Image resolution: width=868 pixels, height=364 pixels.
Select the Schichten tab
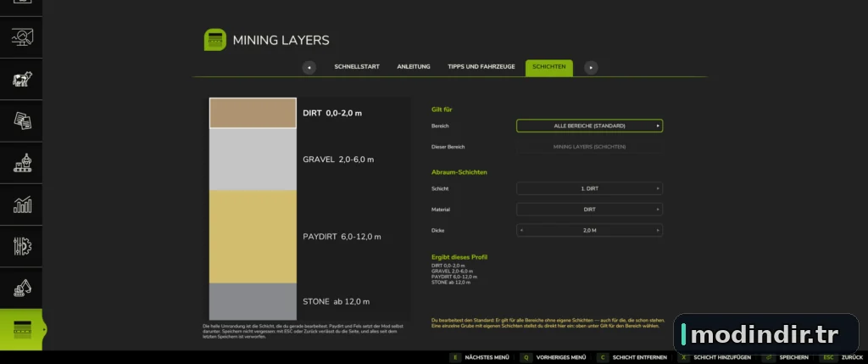pos(549,67)
